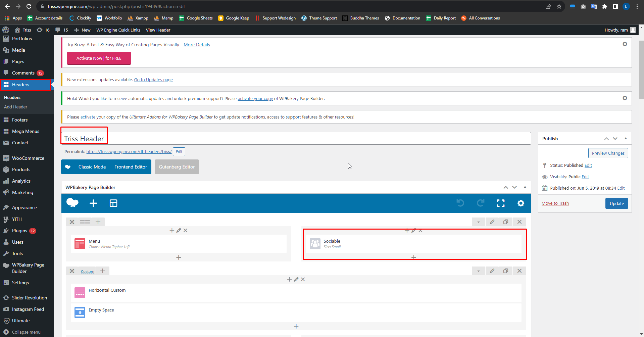
Task: Move the WPBakery Page Builder panel up
Action: pos(506,187)
